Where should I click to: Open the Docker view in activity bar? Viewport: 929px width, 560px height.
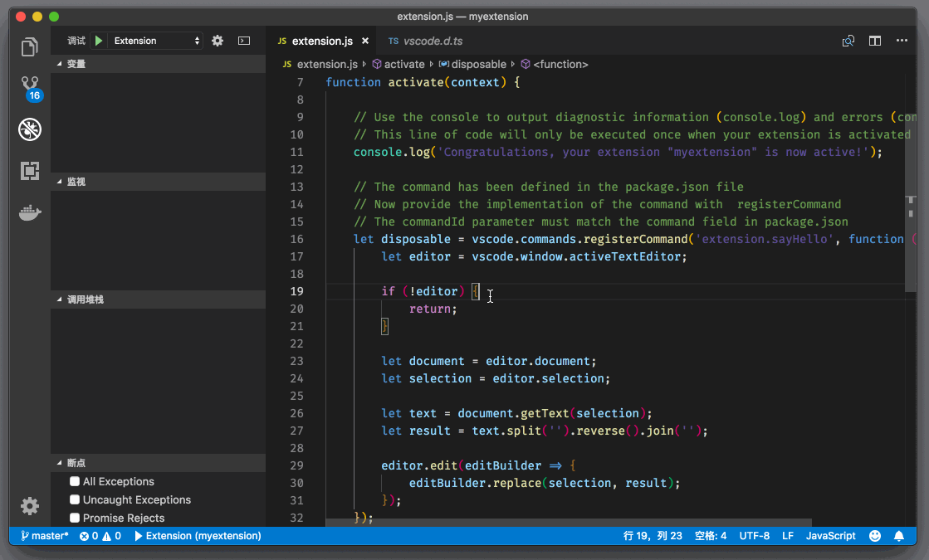click(x=30, y=213)
